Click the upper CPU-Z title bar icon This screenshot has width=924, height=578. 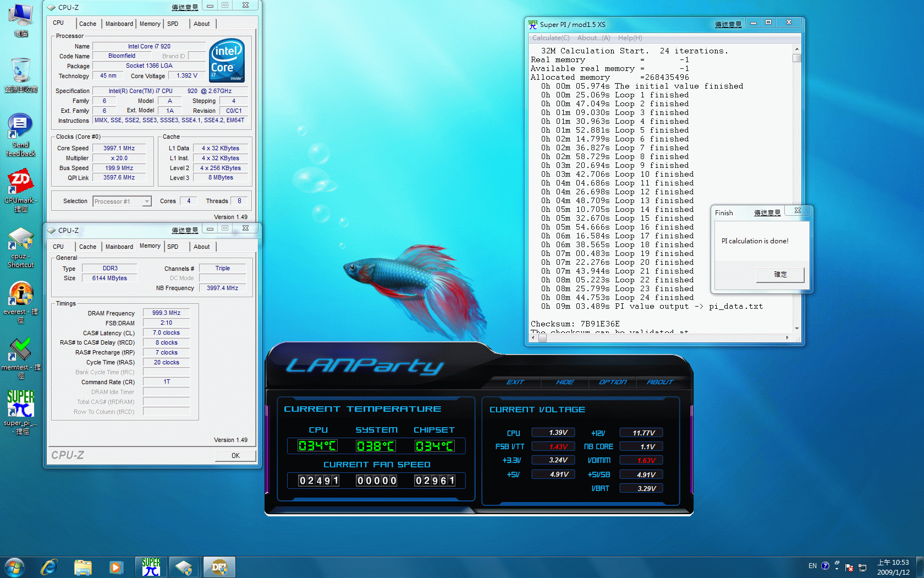pyautogui.click(x=51, y=7)
